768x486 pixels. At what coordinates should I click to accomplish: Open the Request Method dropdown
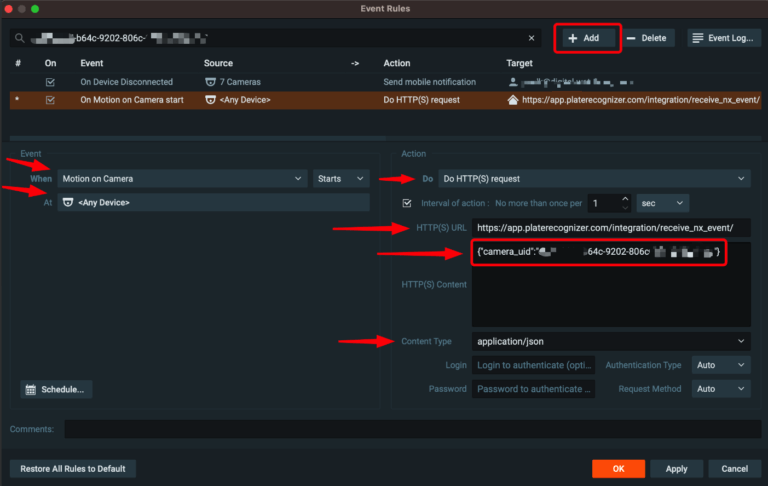pos(720,389)
